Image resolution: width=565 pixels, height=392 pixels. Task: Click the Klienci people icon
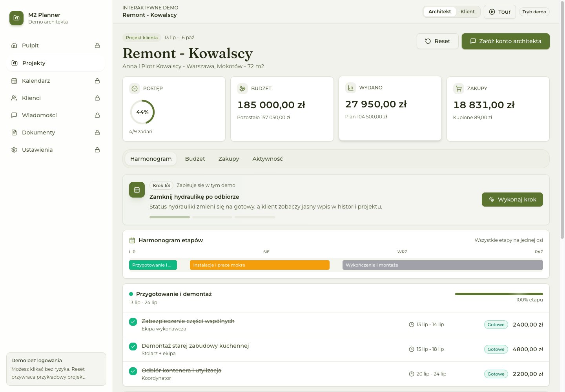[x=14, y=98]
